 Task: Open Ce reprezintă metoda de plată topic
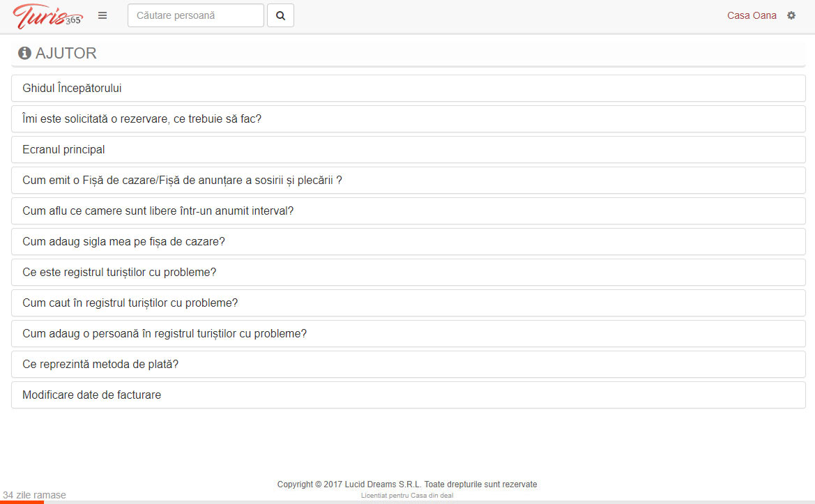coord(409,364)
